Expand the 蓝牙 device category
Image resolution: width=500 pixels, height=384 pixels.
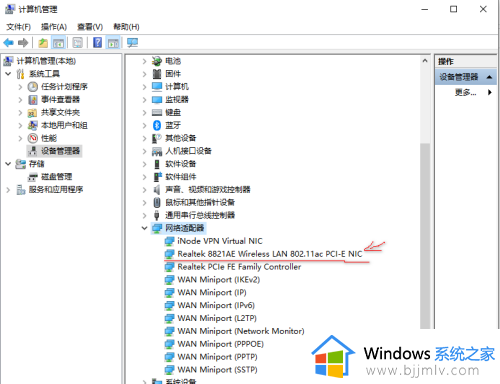pos(144,126)
